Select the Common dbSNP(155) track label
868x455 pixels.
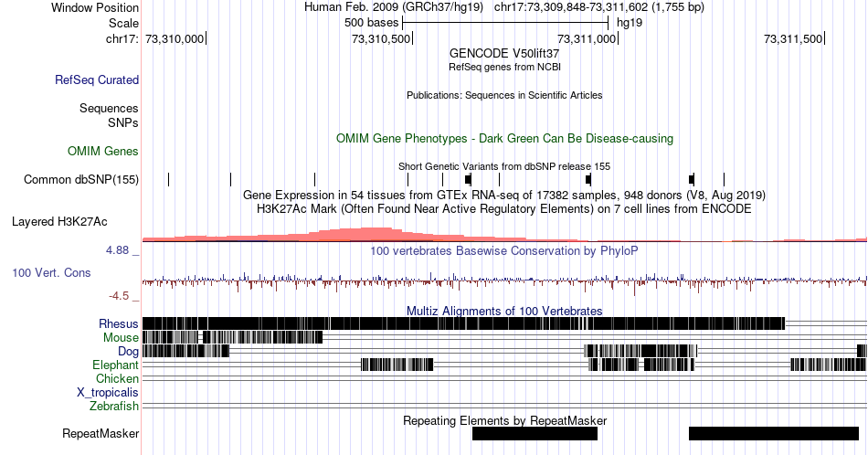81,179
